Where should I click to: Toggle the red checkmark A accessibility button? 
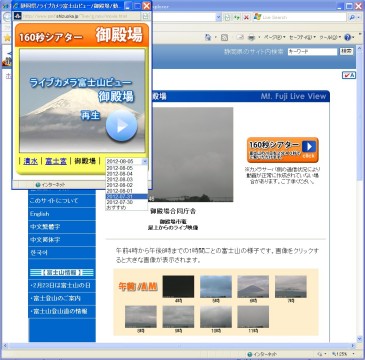pyautogui.click(x=349, y=75)
